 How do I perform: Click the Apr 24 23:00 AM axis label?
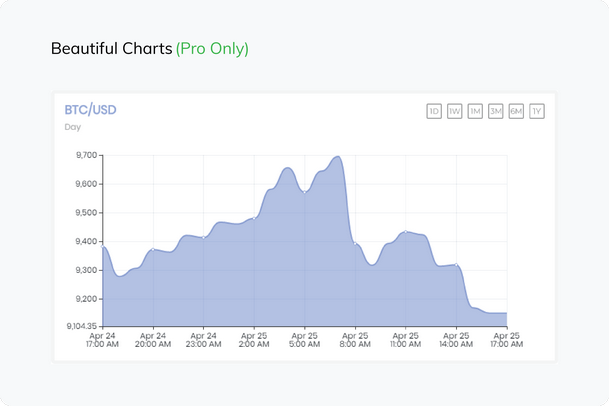pyautogui.click(x=204, y=340)
